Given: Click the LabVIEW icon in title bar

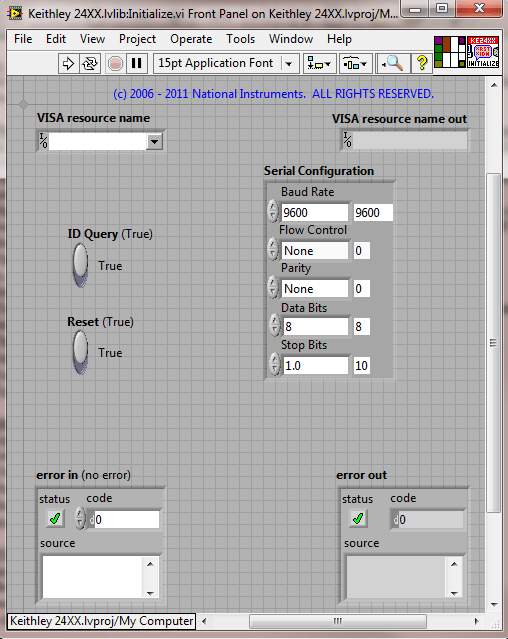Looking at the screenshot, I should click(x=15, y=13).
